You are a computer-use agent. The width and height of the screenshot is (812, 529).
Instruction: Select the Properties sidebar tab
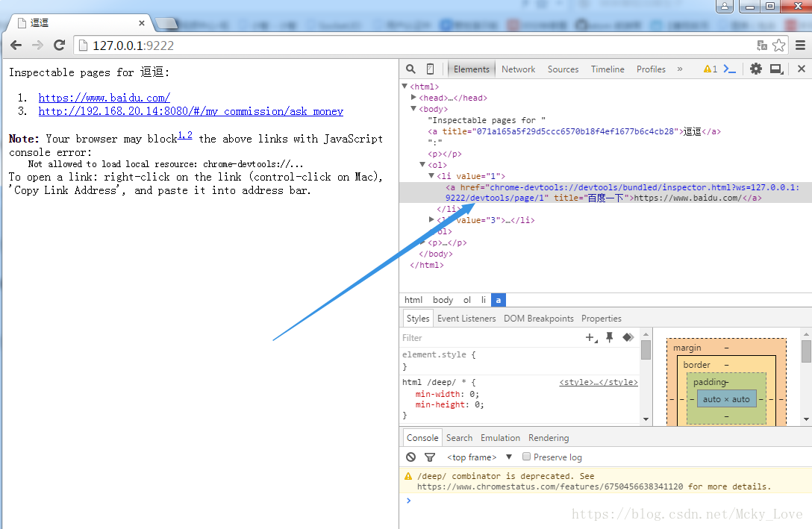click(x=602, y=319)
